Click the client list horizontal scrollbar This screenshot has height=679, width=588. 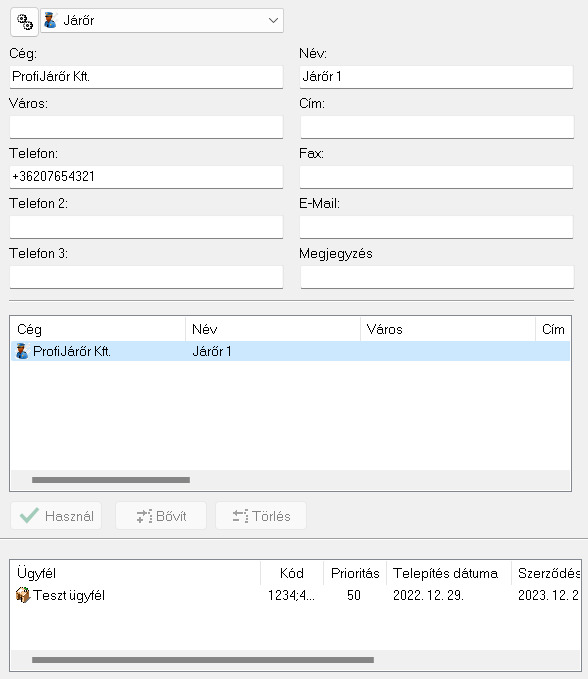(x=203, y=660)
